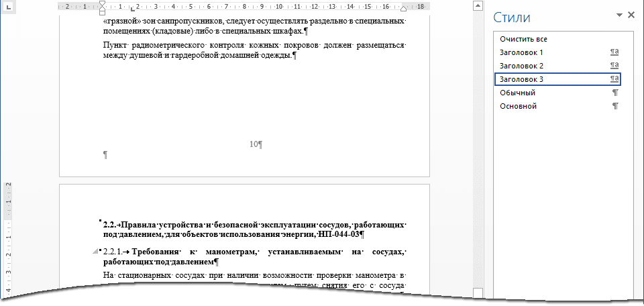Choose the Основной style from the list
The height and width of the screenshot is (306, 644).
click(x=519, y=106)
